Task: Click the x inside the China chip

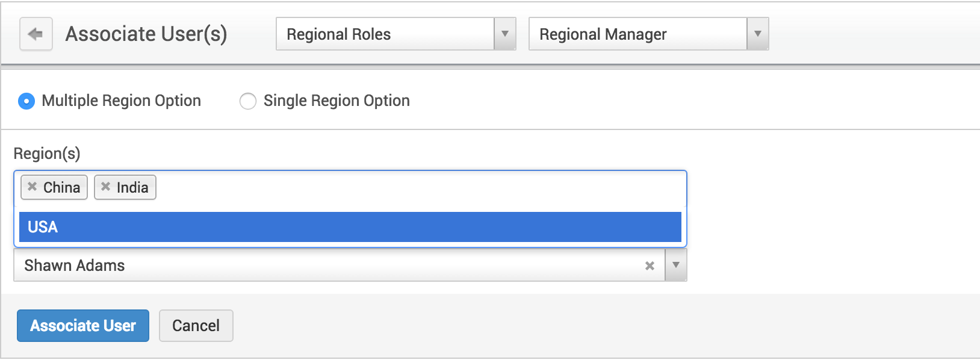Action: [x=33, y=187]
